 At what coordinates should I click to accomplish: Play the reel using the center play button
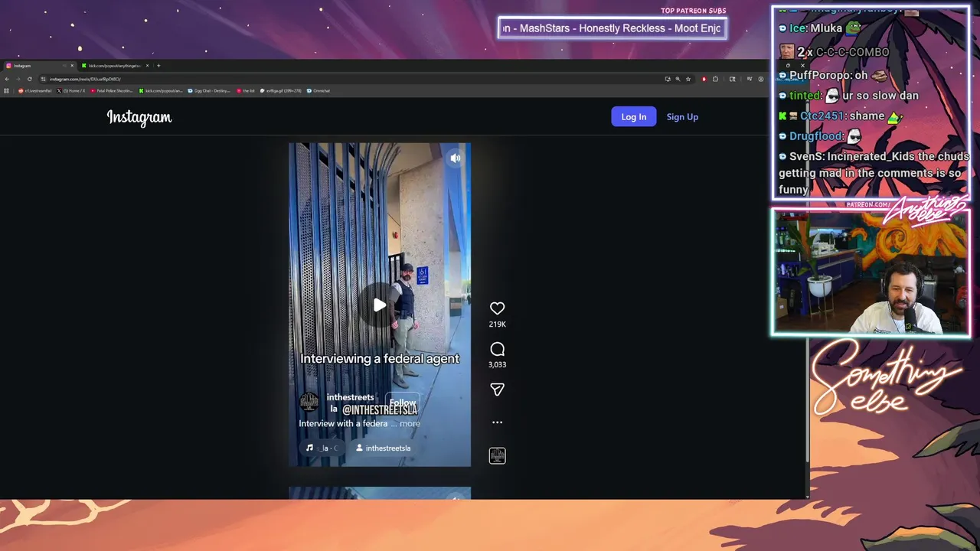point(380,305)
